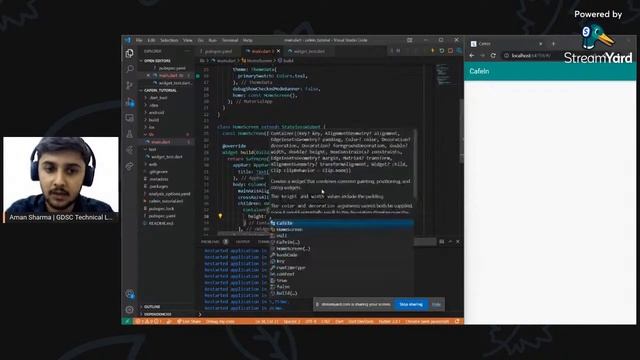Screen dimensions: 640x360
Task: Click the green restart icon in debug toolbar
Action: tap(442, 51)
